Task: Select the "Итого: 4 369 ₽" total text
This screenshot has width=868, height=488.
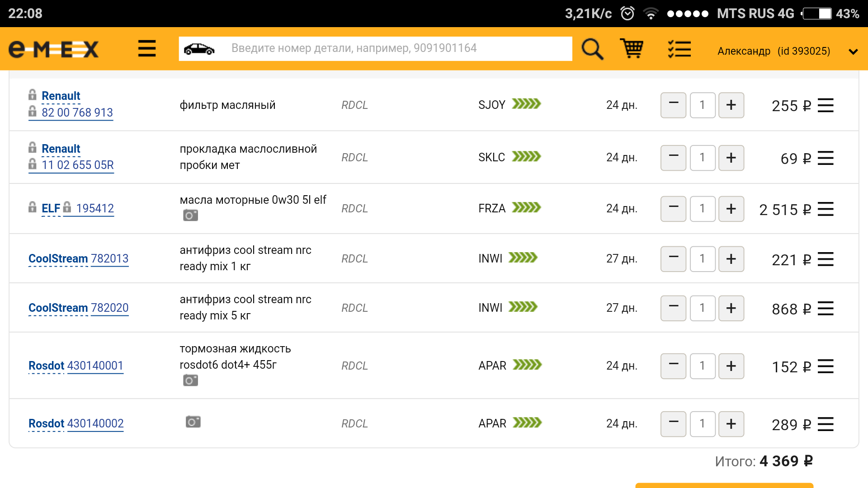Action: 764,461
